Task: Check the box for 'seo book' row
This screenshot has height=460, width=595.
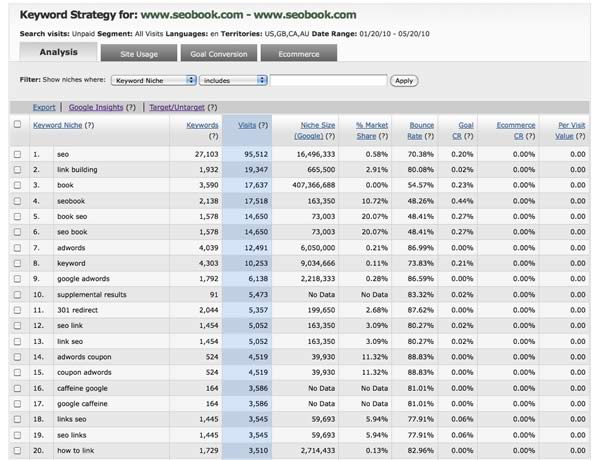Action: (17, 232)
